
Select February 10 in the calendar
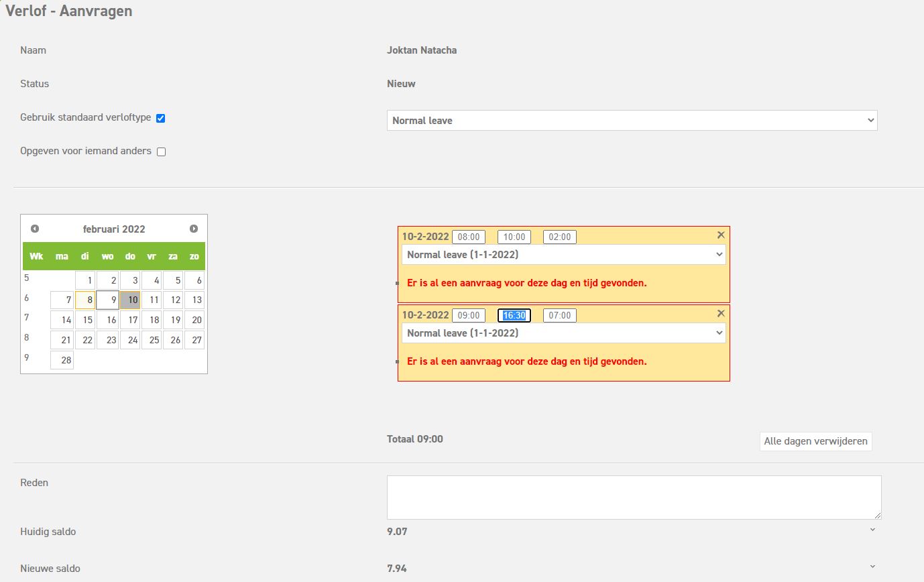130,300
